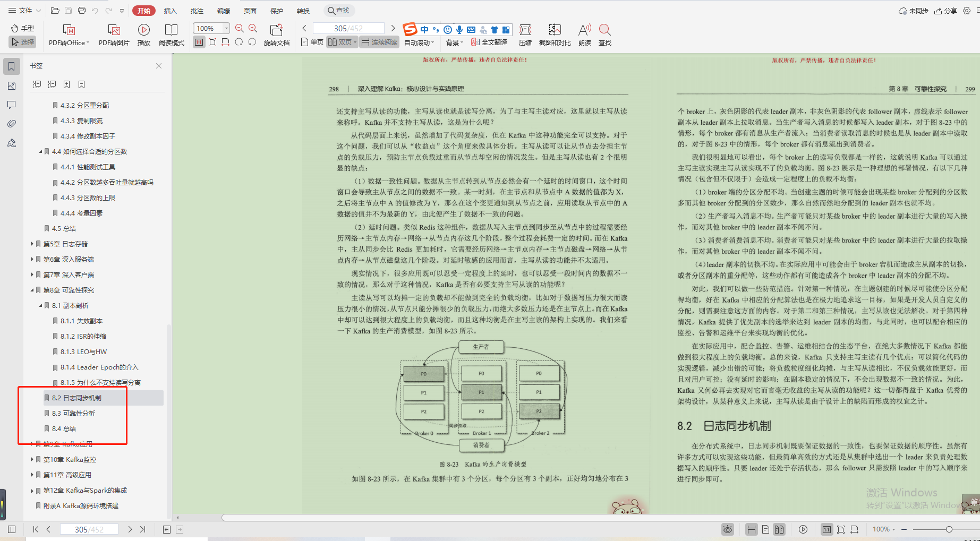The height and width of the screenshot is (541, 980).
Task: Click fit page icon in ribbon
Action: click(x=212, y=42)
